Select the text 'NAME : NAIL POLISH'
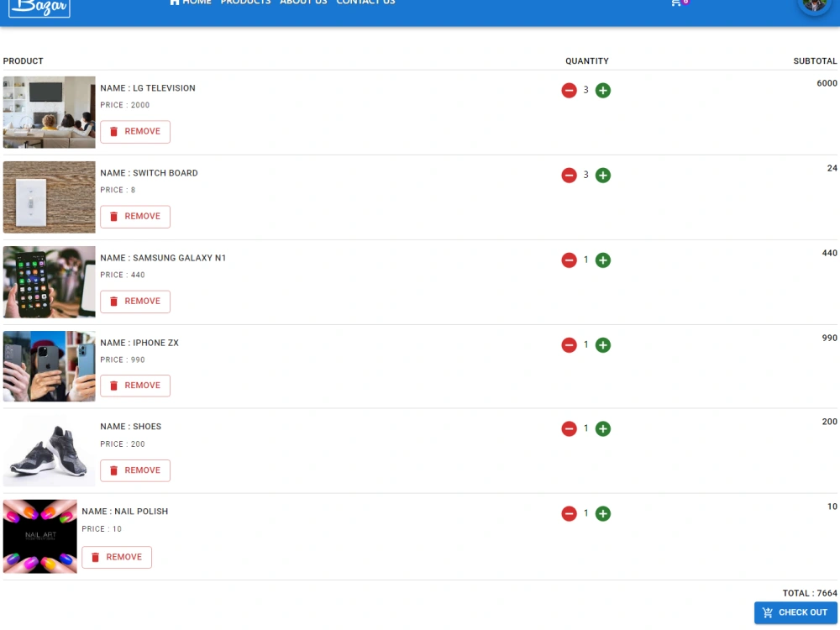The width and height of the screenshot is (840, 630). click(x=125, y=512)
